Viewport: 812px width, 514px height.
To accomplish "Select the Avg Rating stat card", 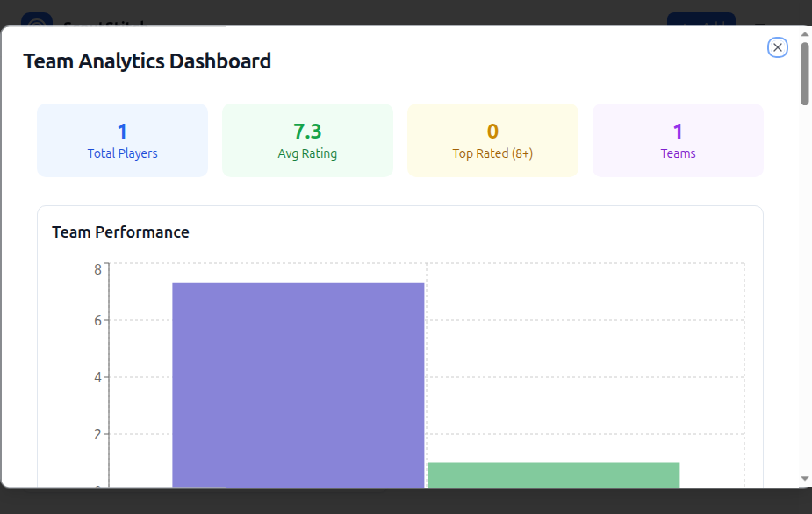I will click(x=307, y=139).
